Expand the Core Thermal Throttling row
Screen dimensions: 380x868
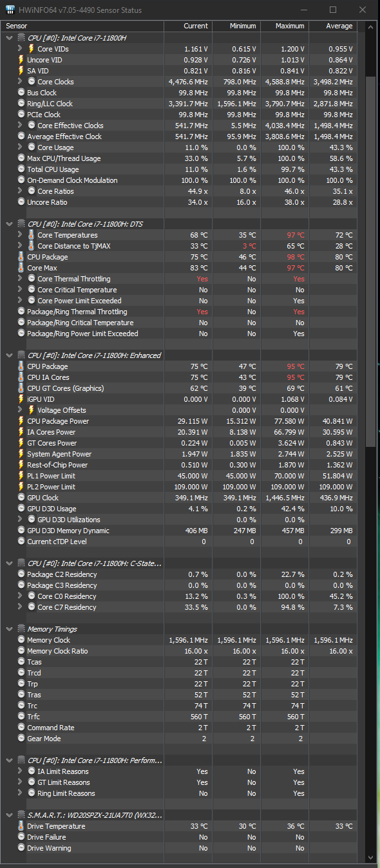tap(20, 279)
